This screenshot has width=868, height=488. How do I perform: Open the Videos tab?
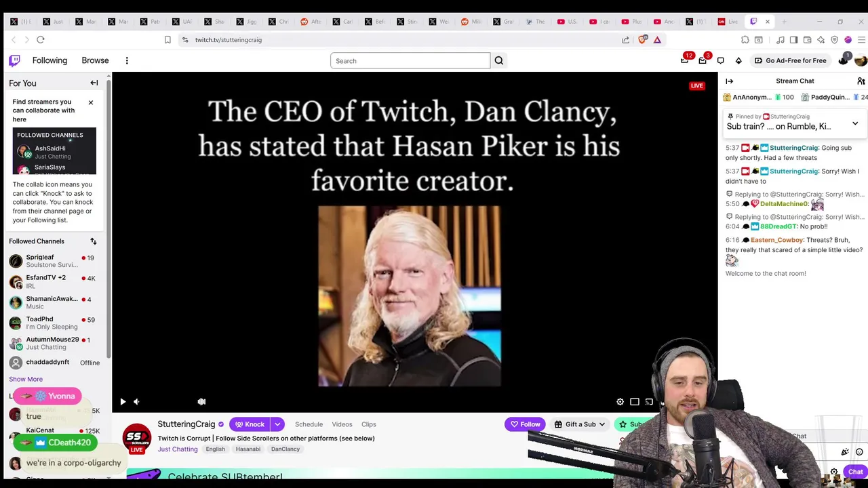[x=342, y=424]
